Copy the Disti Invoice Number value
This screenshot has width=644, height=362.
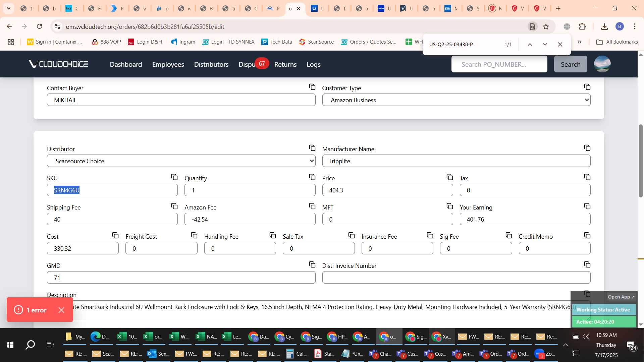(587, 265)
